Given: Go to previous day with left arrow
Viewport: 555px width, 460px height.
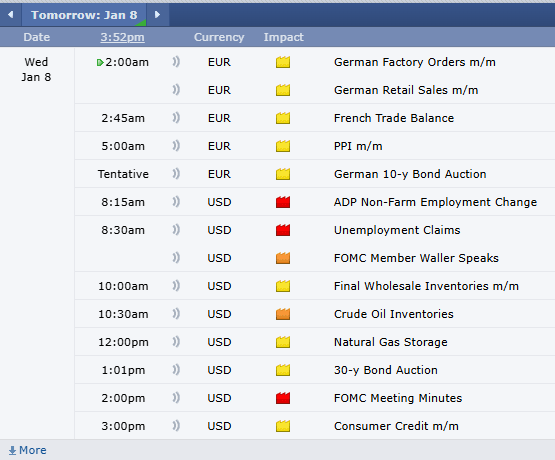Looking at the screenshot, I should point(11,15).
